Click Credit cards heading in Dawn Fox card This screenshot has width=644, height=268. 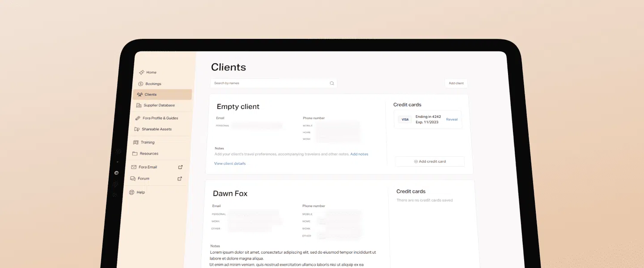411,191
